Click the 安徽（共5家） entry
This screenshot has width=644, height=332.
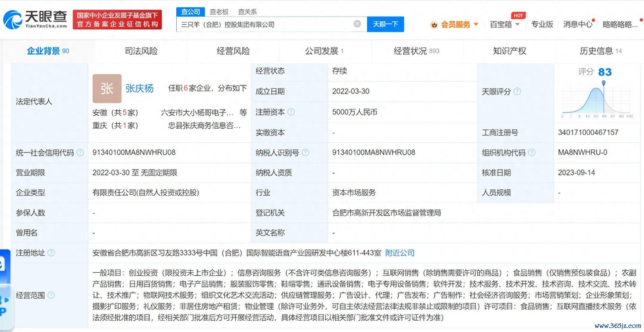tap(116, 112)
